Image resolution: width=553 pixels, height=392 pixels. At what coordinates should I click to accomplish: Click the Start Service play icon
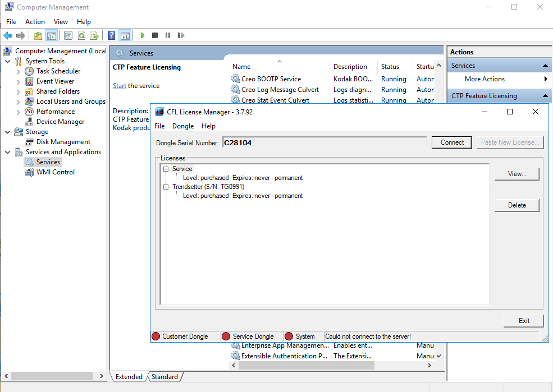coord(143,35)
